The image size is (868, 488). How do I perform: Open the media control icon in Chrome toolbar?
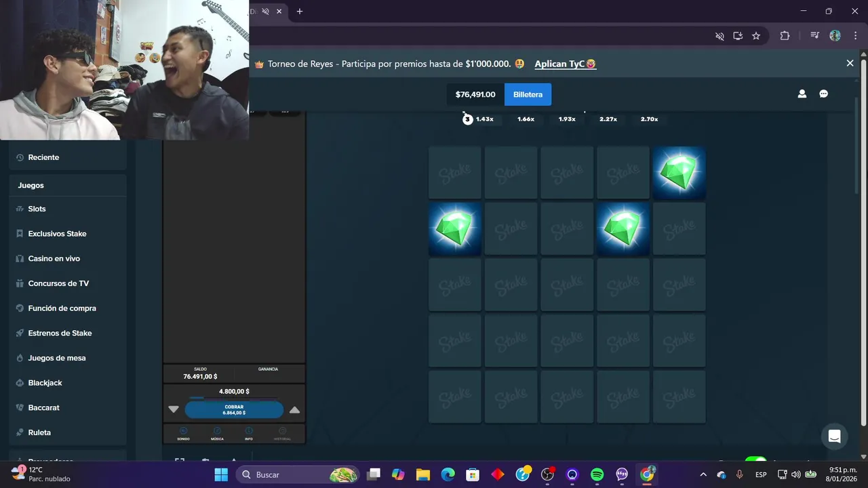(x=814, y=36)
